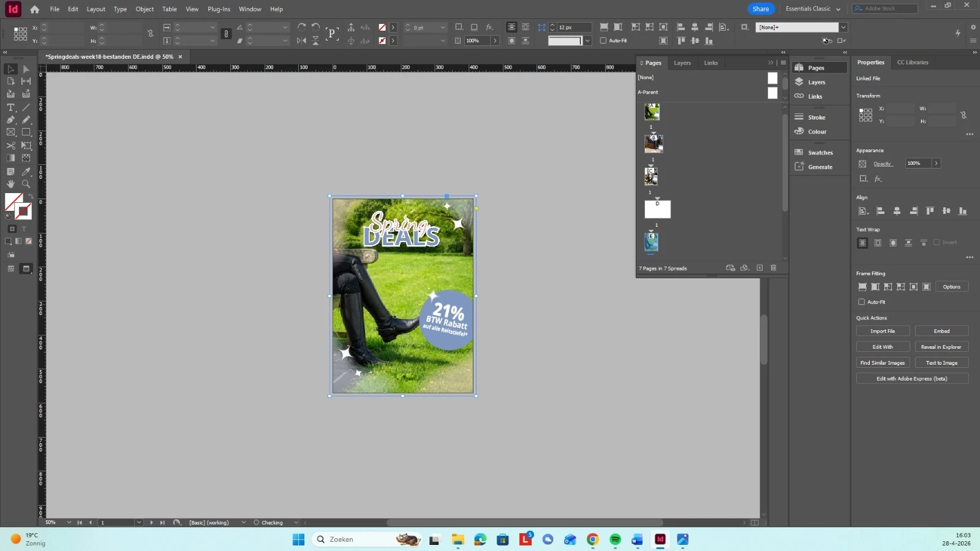Viewport: 980px width, 551px height.
Task: Enable the Auto-Fit checkbox in Properties
Action: (x=862, y=302)
